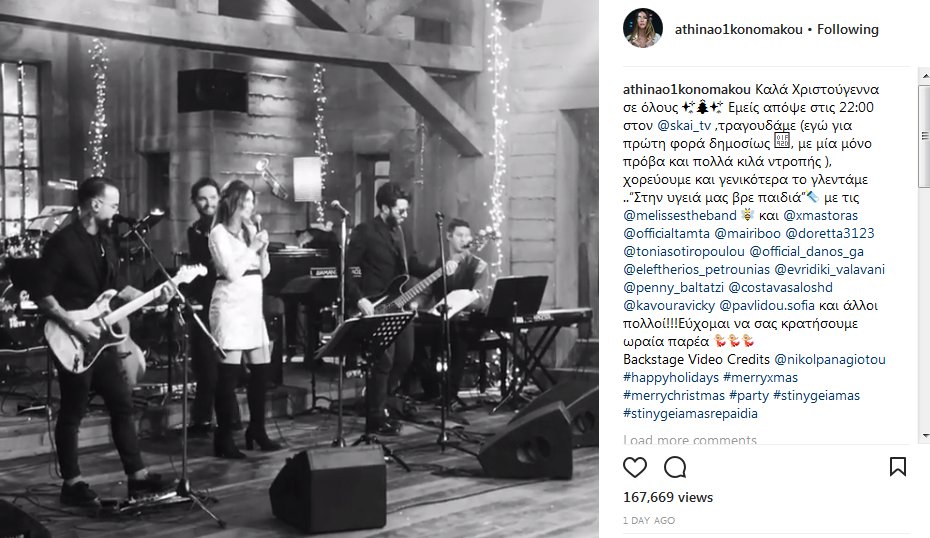The image size is (930, 538).
Task: Open @officialtamta profile link
Action: tap(666, 233)
